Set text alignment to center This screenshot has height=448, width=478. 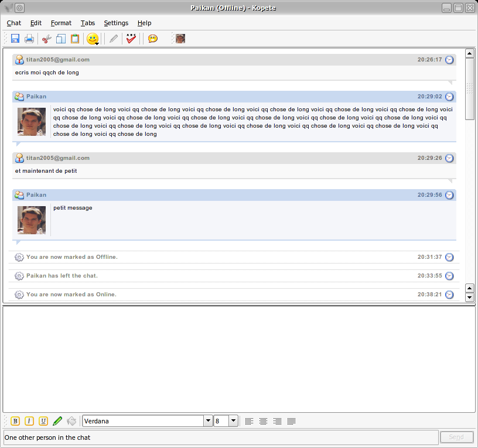264,421
